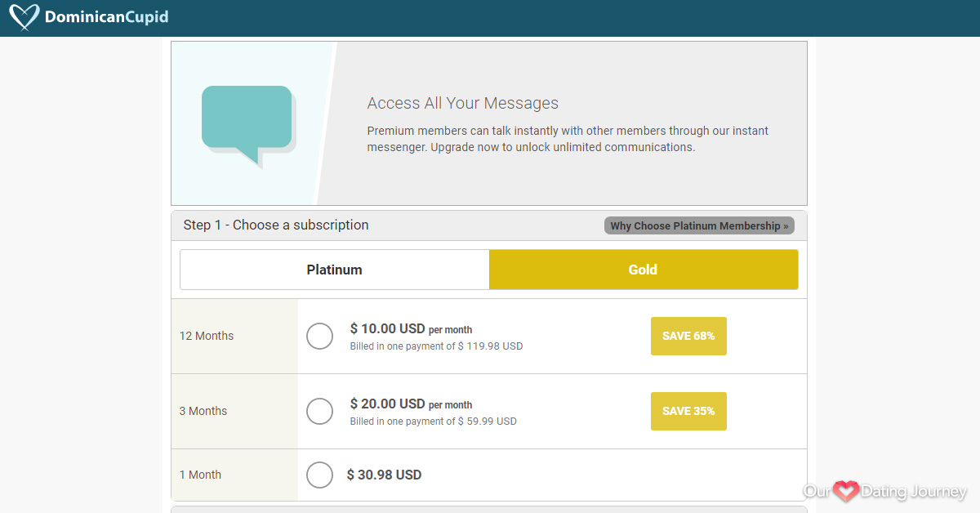The image size is (980, 513).
Task: Open Why Choose Platinum Membership link
Action: pos(699,225)
